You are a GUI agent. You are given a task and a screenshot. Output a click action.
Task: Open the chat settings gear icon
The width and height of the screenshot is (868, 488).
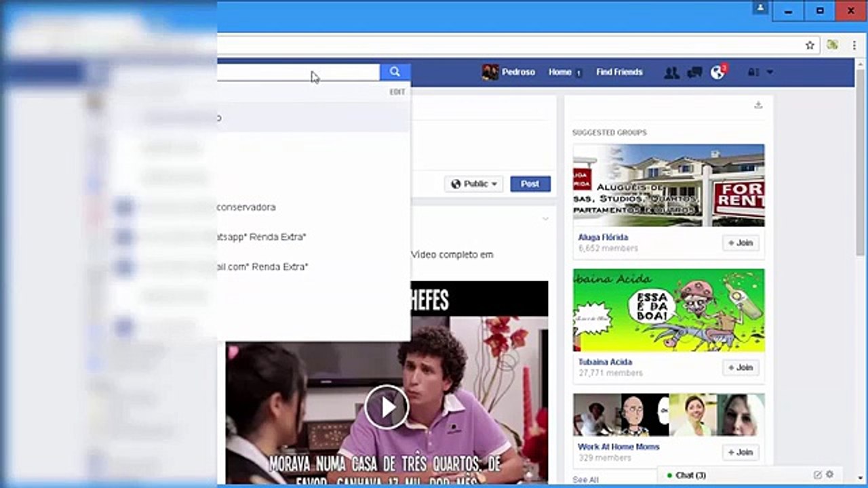[829, 475]
